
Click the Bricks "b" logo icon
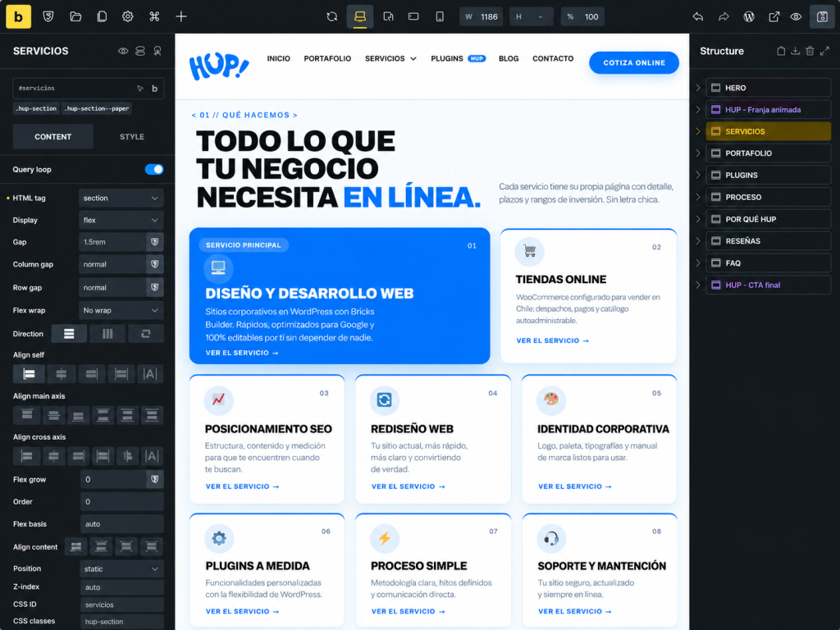tap(18, 16)
